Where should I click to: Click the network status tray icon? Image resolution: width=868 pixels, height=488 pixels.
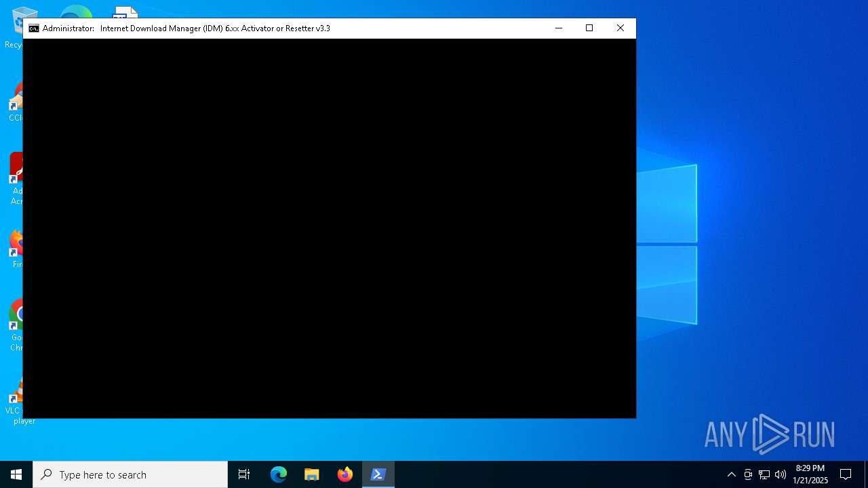point(764,474)
